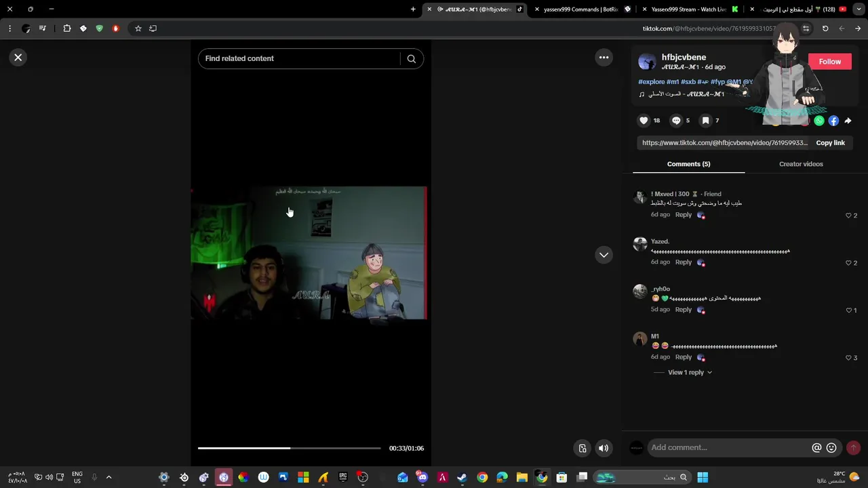Open hfbjcvbene profile avatar
Screen dimensions: 868x488
(647, 62)
